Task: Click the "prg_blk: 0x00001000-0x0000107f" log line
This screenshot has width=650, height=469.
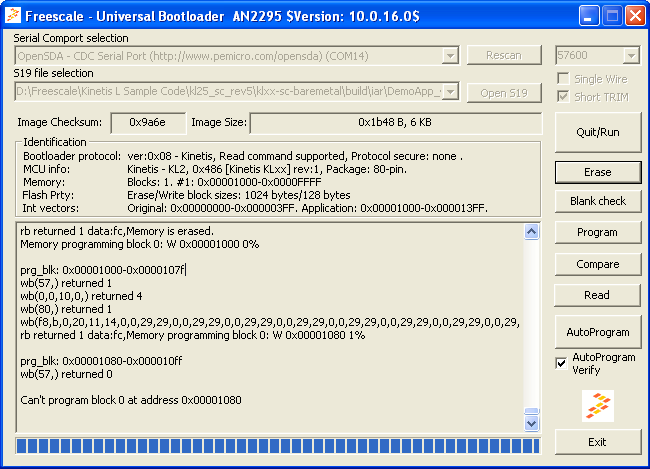Action: click(103, 270)
